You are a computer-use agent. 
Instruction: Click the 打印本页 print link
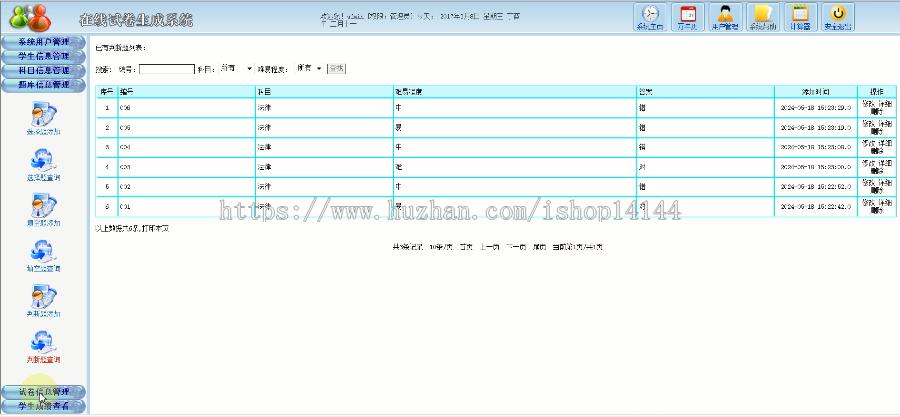(x=156, y=229)
